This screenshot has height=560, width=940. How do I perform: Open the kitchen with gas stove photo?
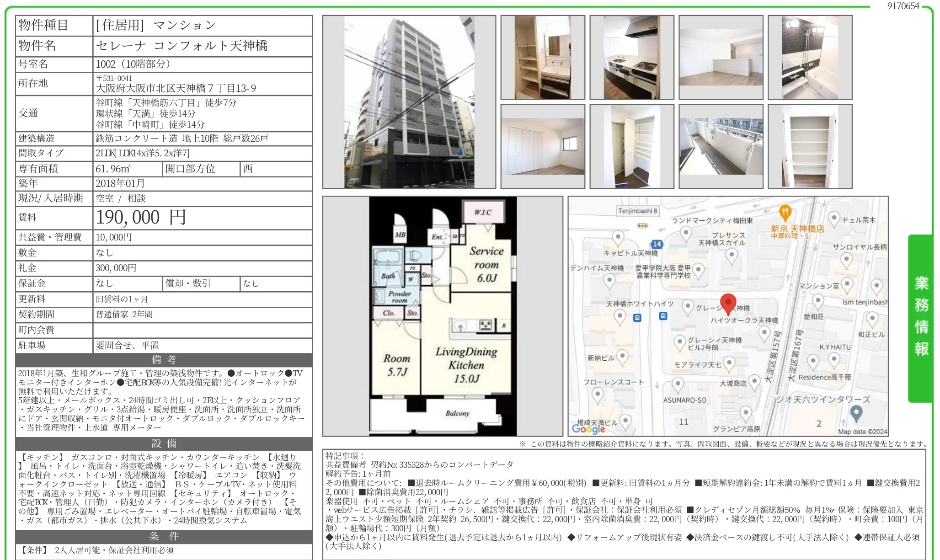pyautogui.click(x=631, y=58)
